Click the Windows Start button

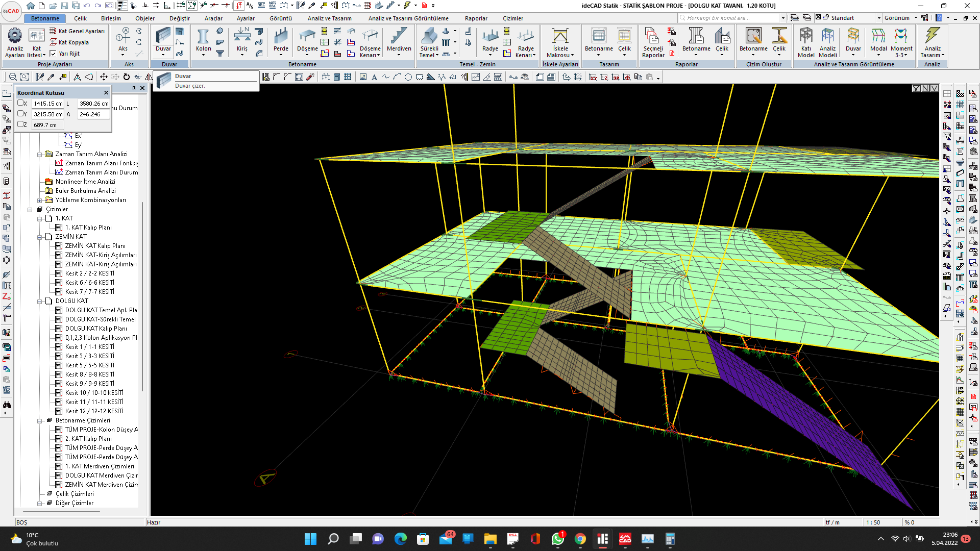(310, 539)
